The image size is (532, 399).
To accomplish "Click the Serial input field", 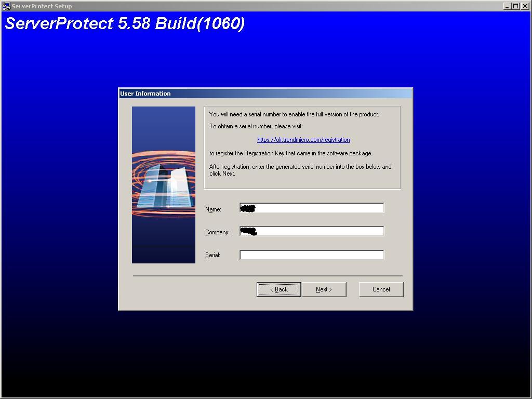I will point(311,255).
